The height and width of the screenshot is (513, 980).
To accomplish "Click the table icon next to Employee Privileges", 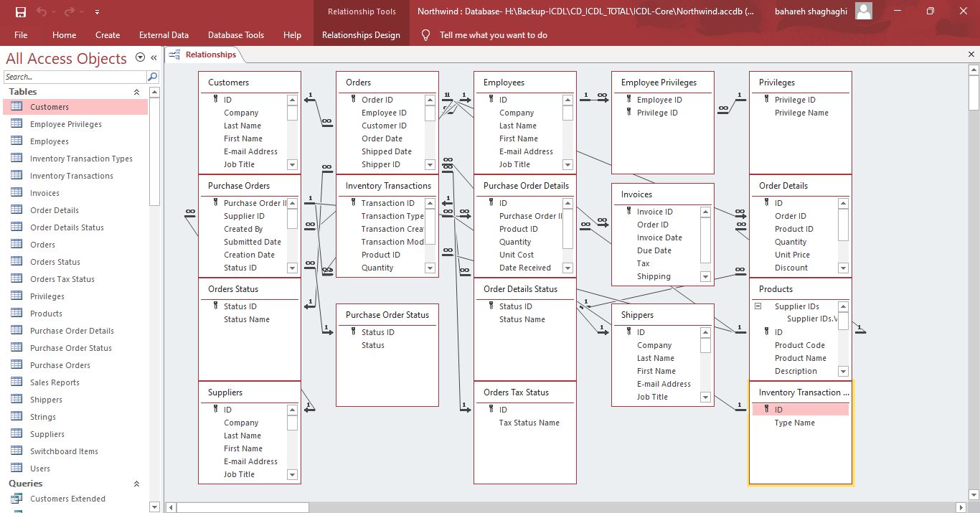I will [17, 124].
